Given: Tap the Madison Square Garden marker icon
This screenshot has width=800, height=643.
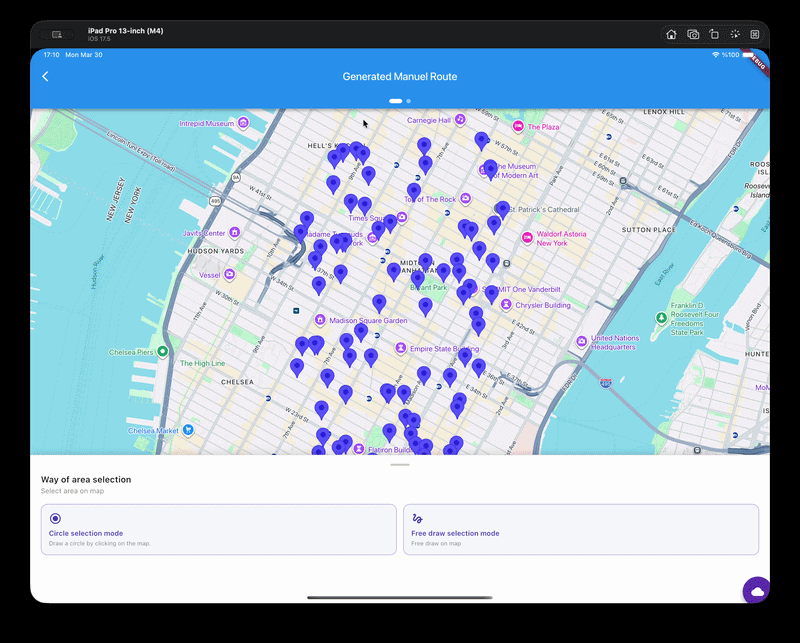Looking at the screenshot, I should [x=320, y=320].
